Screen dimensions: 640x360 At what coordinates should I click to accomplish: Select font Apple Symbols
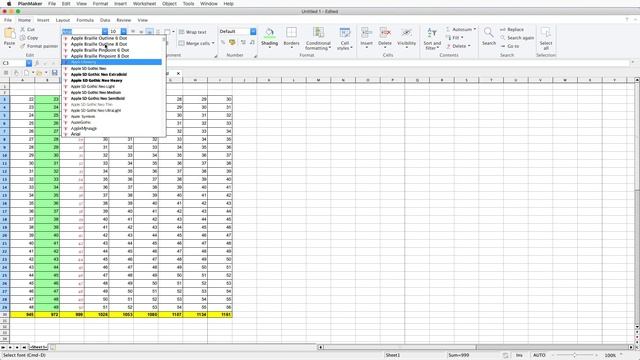112,117
